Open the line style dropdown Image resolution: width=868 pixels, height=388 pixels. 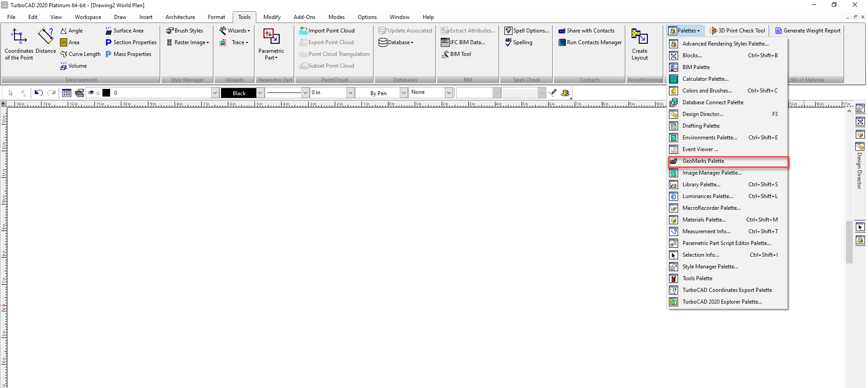(x=305, y=93)
